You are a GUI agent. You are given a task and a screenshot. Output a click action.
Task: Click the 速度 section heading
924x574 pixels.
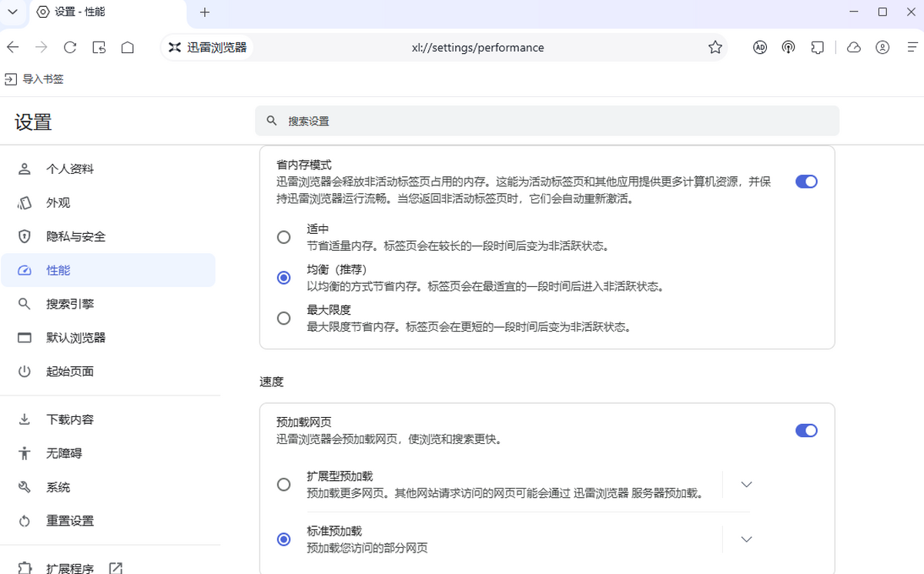click(272, 382)
